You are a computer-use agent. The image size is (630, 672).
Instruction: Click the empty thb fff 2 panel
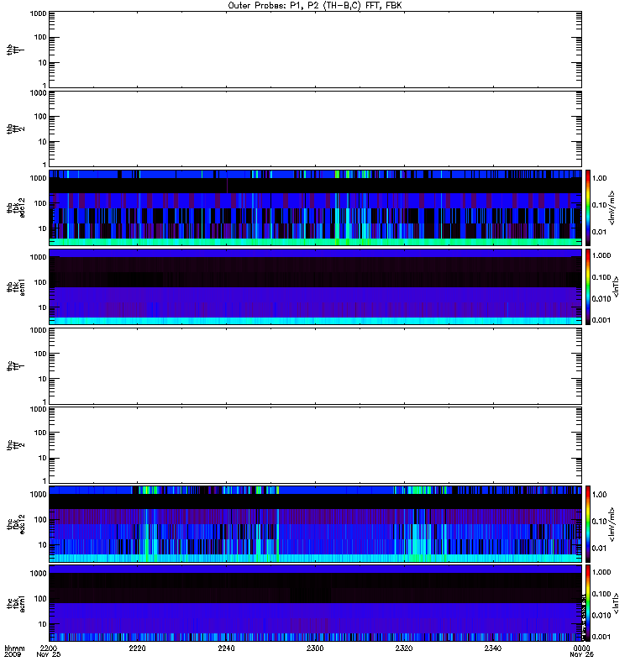[315, 129]
